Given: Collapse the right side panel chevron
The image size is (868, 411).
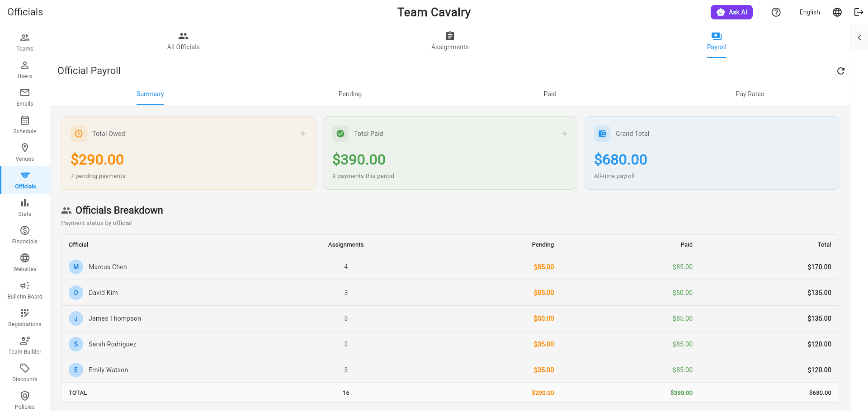Looking at the screenshot, I should tap(859, 37).
